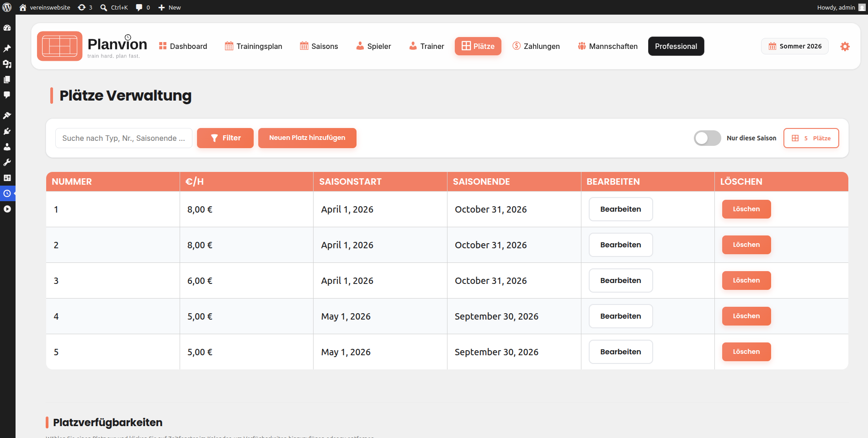Open the Comments sidebar icon
The image size is (868, 438).
7,95
